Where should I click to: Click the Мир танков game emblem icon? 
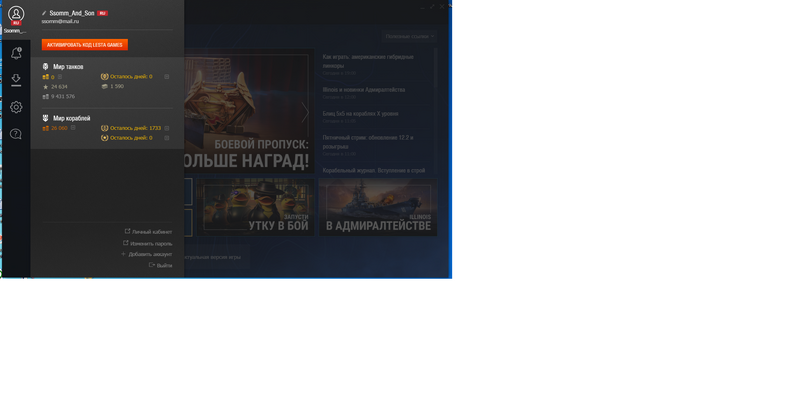click(x=45, y=67)
